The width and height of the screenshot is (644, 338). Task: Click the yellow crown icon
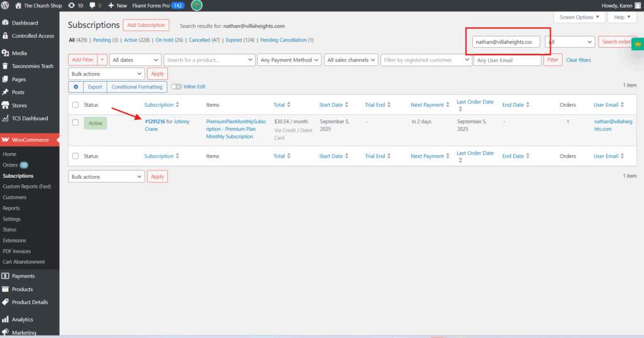point(636,44)
